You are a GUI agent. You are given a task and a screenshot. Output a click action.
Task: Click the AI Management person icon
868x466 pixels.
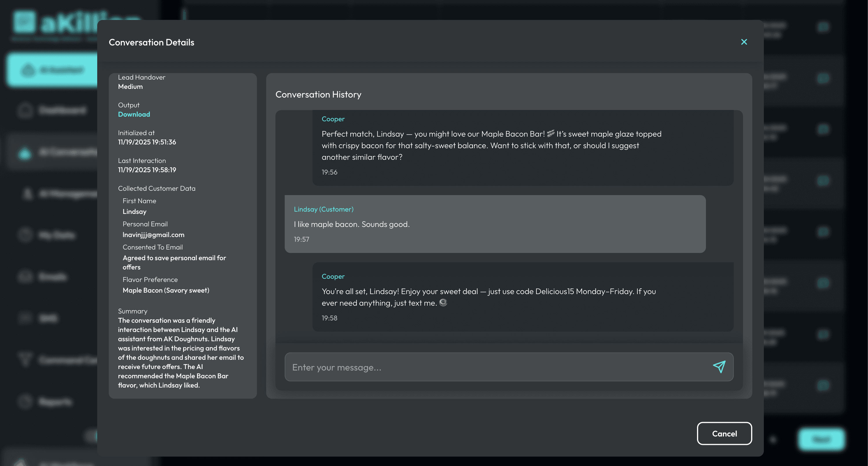click(26, 194)
